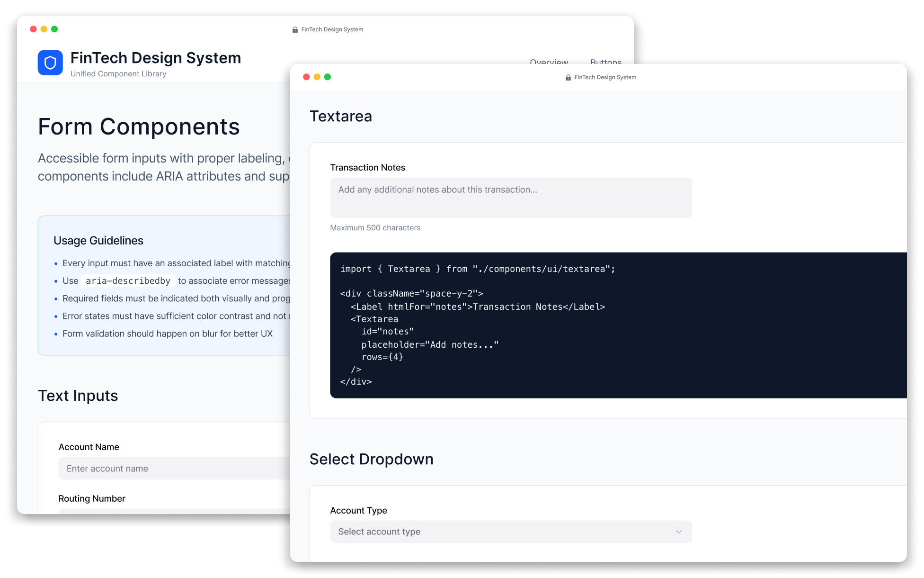
Task: Click placeholder="Add notes..." code line
Action: tap(430, 345)
